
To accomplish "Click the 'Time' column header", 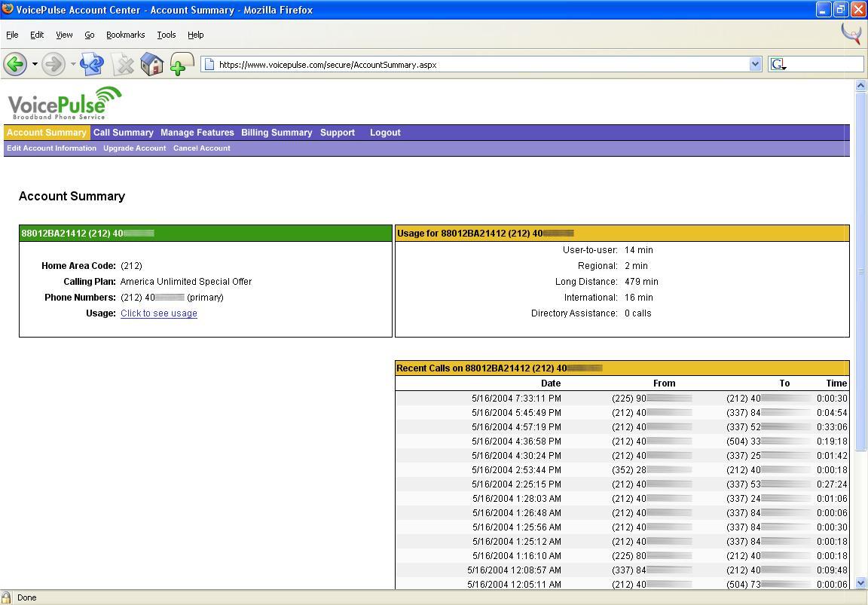I will coord(836,383).
